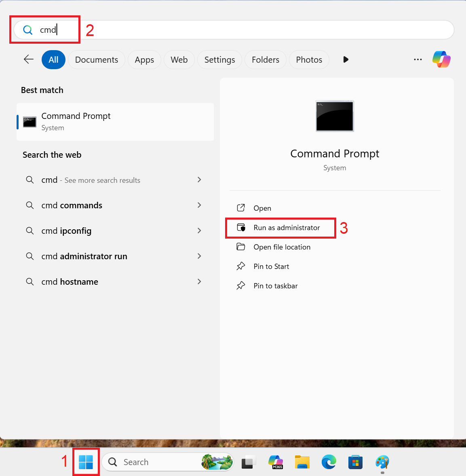Open Microsoft 365 Copilot taskbar icon
This screenshot has width=466, height=476.
coord(275,462)
